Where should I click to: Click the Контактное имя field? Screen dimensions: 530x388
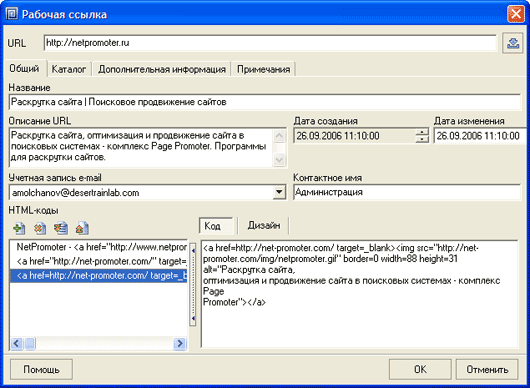coord(407,192)
